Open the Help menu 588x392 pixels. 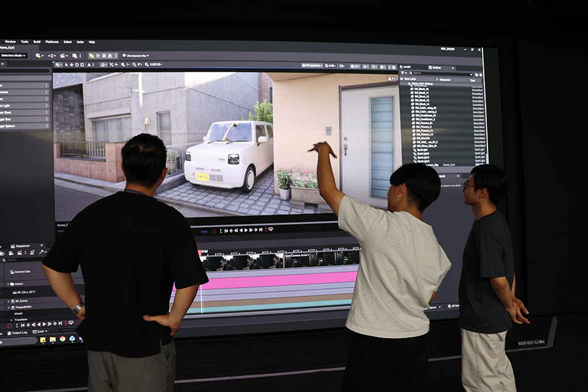(92, 41)
